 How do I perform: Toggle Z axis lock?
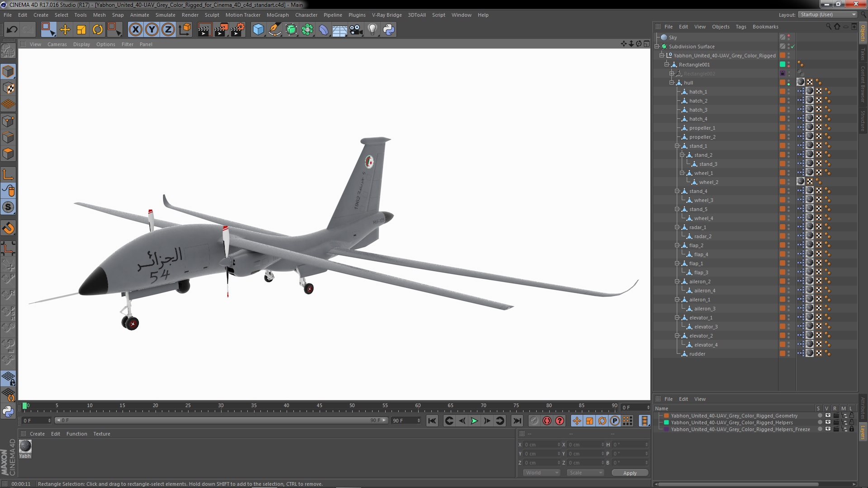(x=168, y=30)
